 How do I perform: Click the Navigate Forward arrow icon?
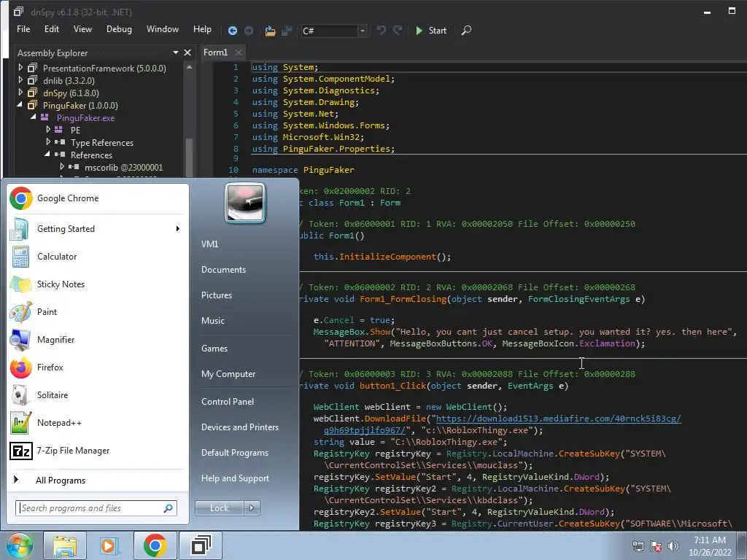pos(249,31)
